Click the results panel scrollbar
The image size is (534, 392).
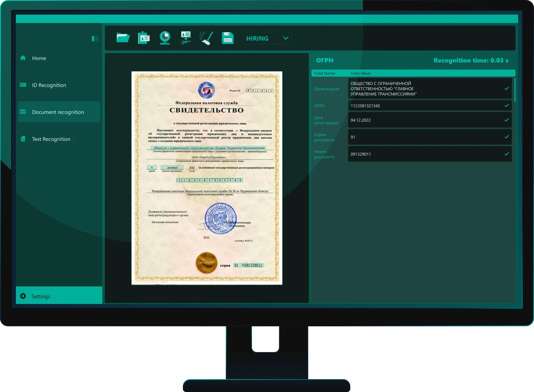pyautogui.click(x=514, y=89)
